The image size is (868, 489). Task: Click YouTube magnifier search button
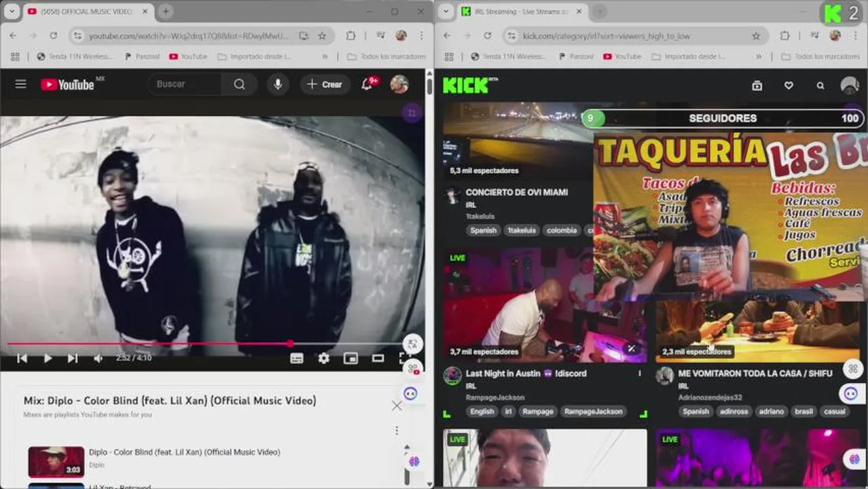(x=240, y=84)
